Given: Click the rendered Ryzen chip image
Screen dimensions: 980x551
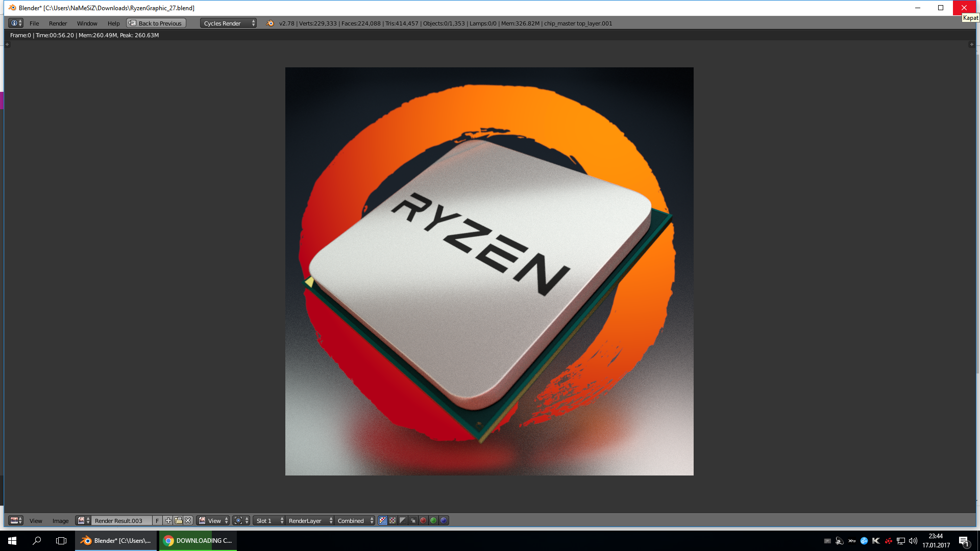Looking at the screenshot, I should pos(489,271).
